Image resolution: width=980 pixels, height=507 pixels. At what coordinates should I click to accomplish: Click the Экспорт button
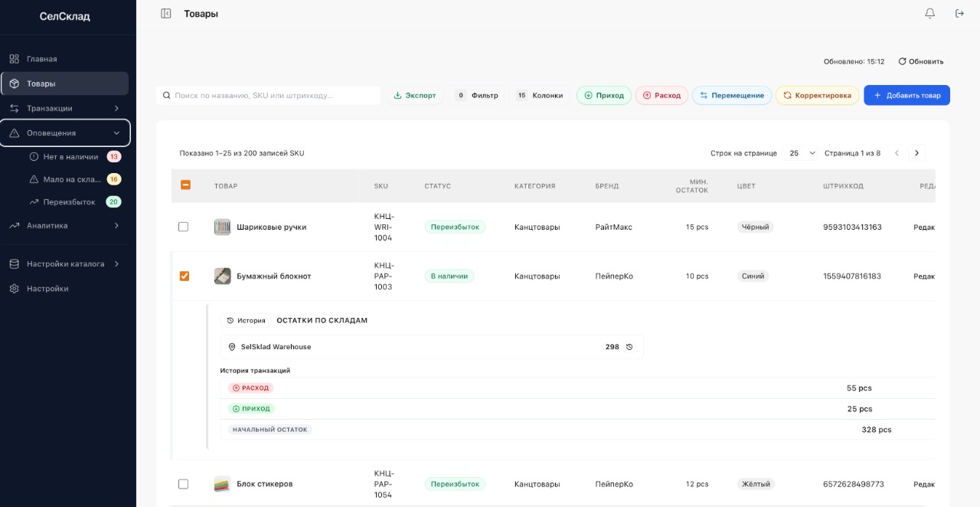pyautogui.click(x=414, y=96)
